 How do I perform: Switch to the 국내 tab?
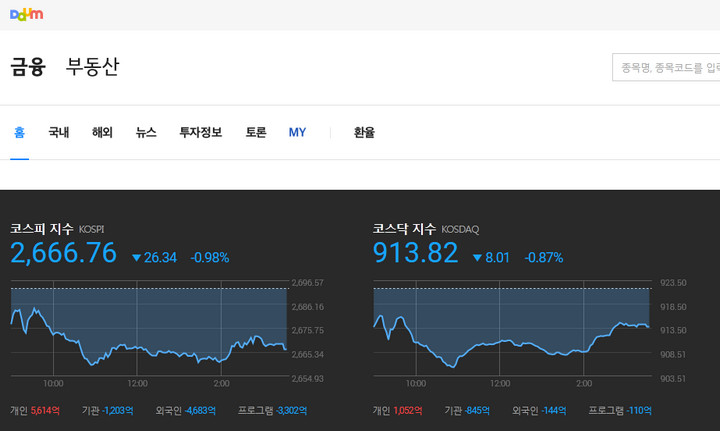pos(59,132)
